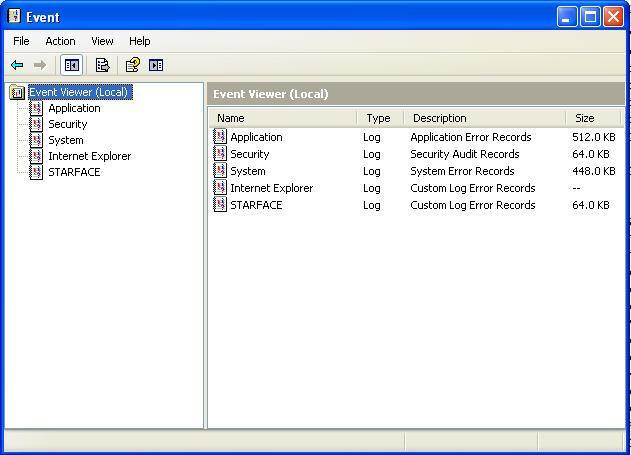The width and height of the screenshot is (631, 455).
Task: Open the Help menu
Action: (140, 41)
